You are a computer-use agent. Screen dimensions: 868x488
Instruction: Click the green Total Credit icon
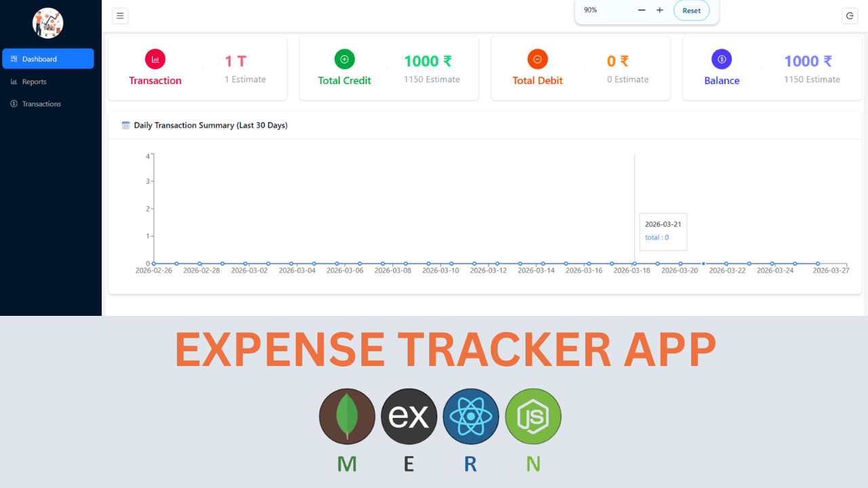(344, 59)
